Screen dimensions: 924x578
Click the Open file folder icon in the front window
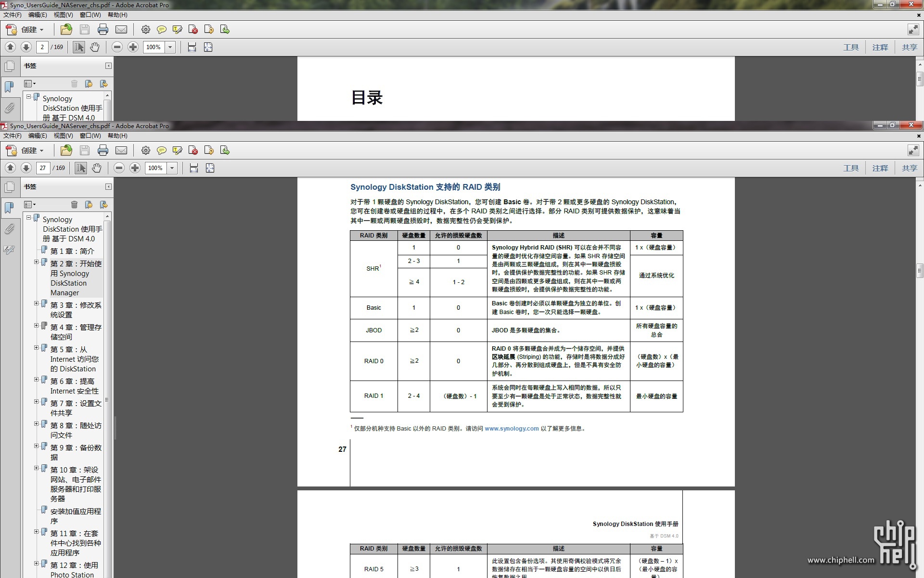tap(66, 151)
